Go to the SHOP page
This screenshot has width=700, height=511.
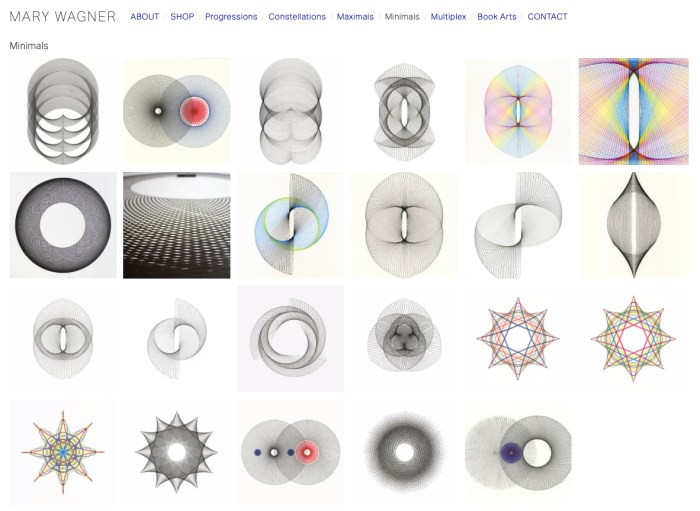[182, 17]
